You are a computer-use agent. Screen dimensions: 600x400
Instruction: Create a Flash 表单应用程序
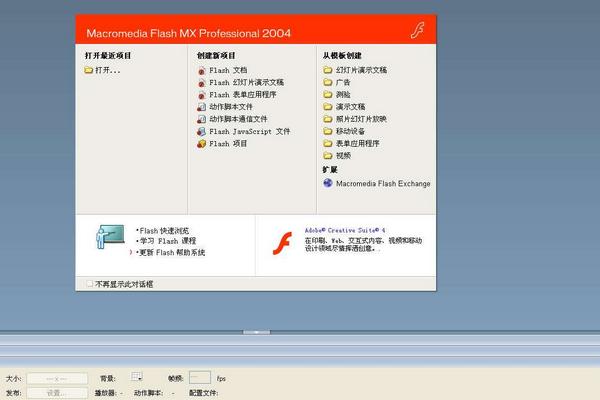click(243, 95)
